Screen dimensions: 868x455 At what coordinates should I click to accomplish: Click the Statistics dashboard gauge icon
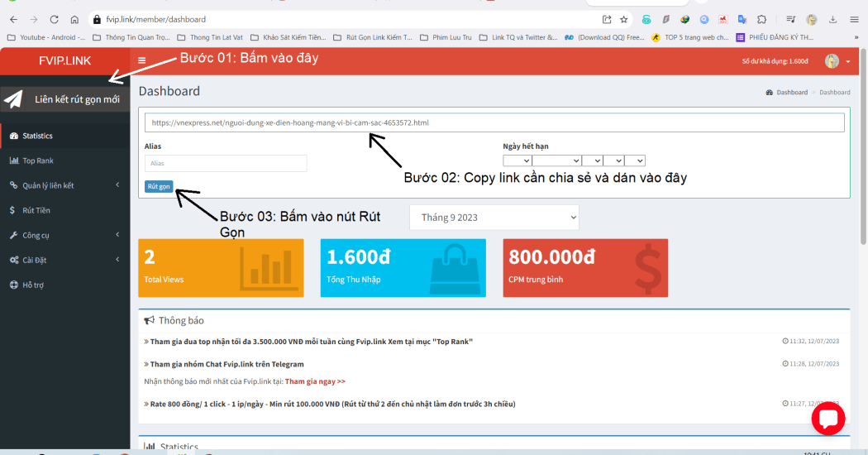click(x=14, y=136)
